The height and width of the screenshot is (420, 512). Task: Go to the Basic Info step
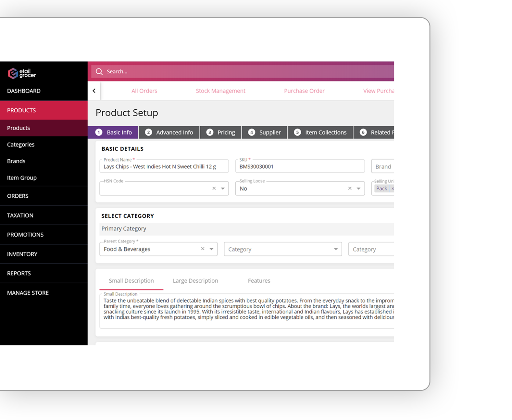coord(113,132)
